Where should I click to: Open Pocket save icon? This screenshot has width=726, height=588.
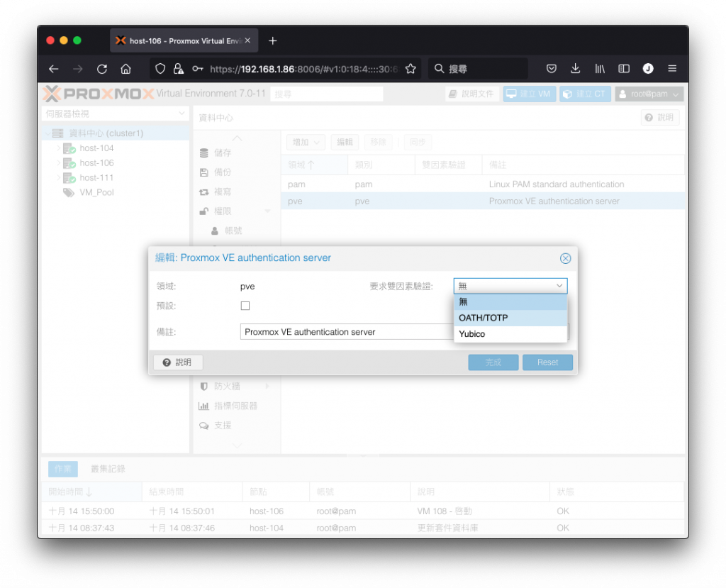(552, 69)
